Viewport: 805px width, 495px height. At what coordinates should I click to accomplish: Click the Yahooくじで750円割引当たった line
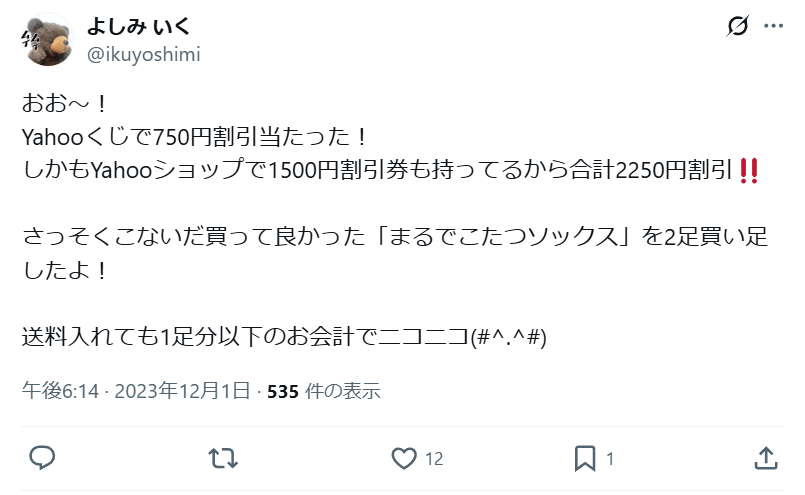(195, 137)
